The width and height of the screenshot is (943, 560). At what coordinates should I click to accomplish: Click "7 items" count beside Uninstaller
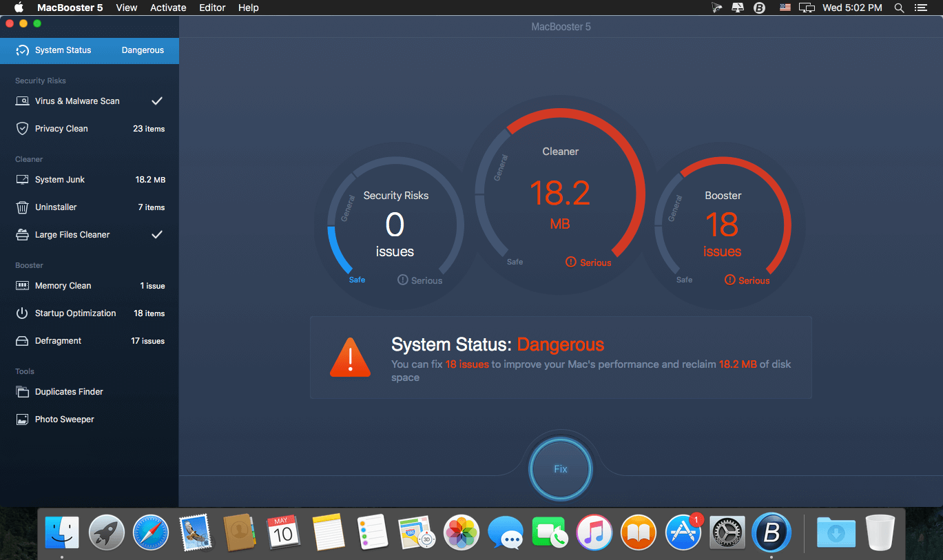point(152,207)
